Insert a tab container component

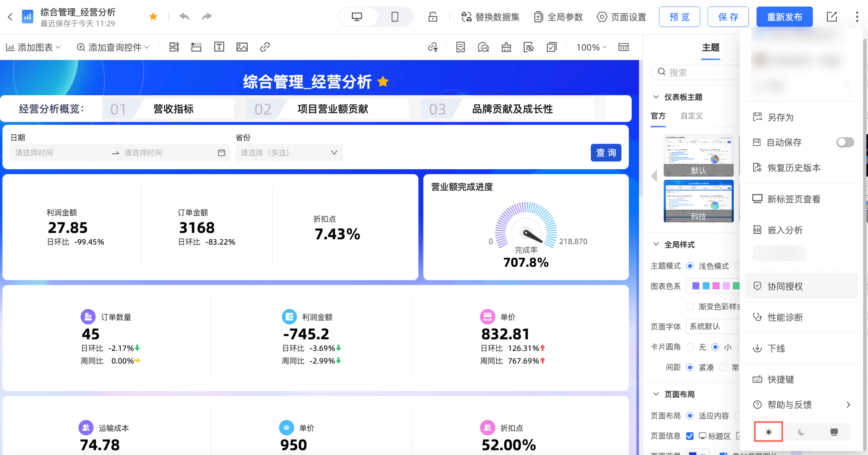coord(196,47)
